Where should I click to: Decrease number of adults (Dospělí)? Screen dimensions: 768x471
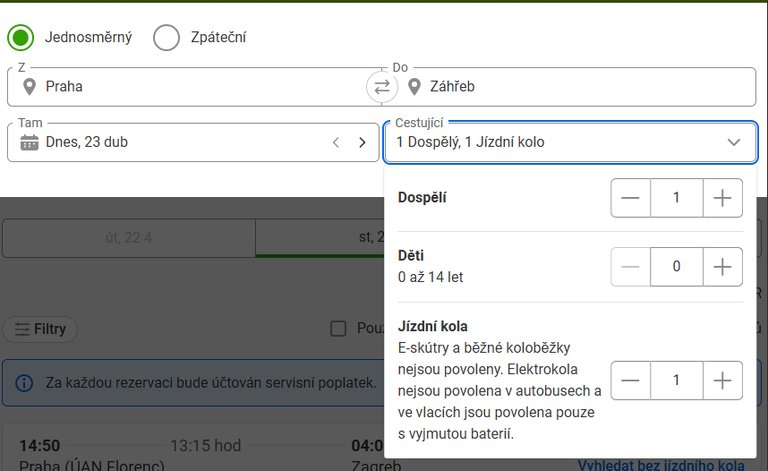630,198
